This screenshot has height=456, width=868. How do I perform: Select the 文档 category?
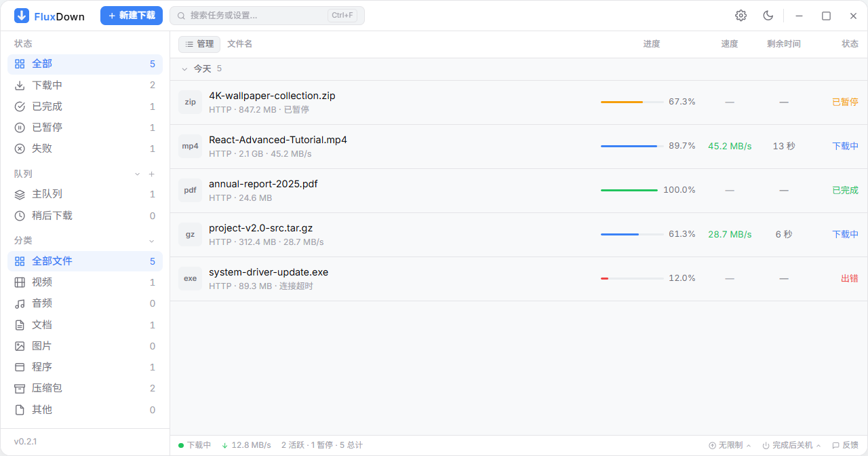(x=85, y=325)
